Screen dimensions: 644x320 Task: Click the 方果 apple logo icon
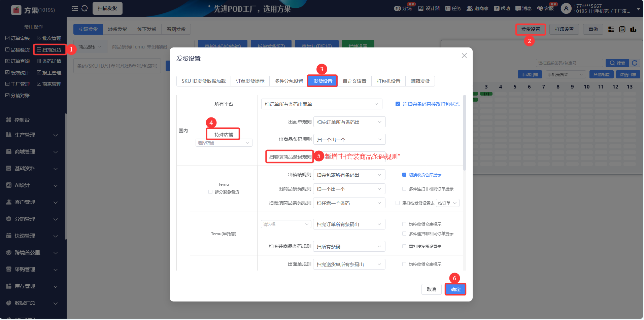(16, 10)
